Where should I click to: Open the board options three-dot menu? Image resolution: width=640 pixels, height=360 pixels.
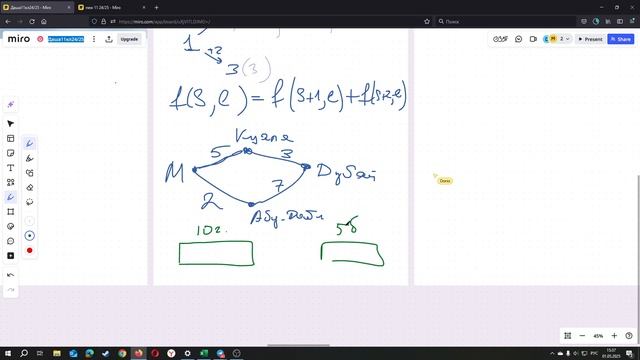pos(94,39)
